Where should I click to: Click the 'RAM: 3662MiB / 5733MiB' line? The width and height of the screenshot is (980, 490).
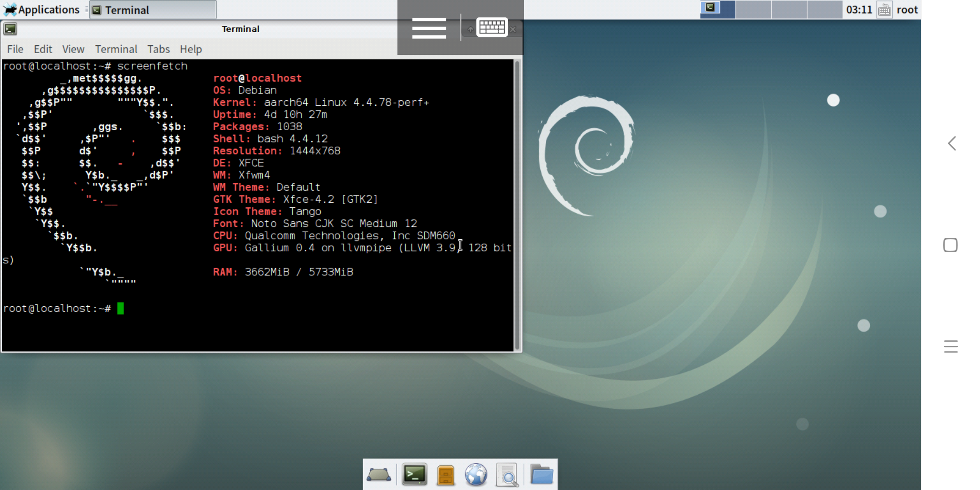(x=283, y=272)
